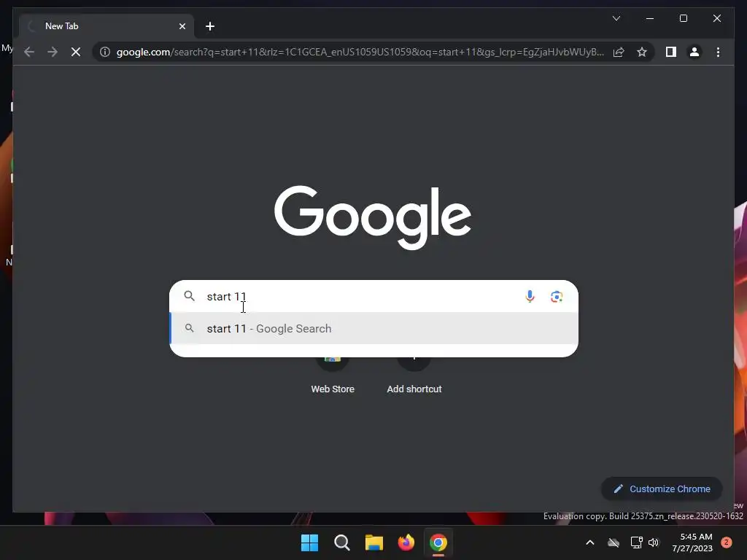Open notification badge showing 2
The width and height of the screenshot is (747, 560).
click(727, 542)
